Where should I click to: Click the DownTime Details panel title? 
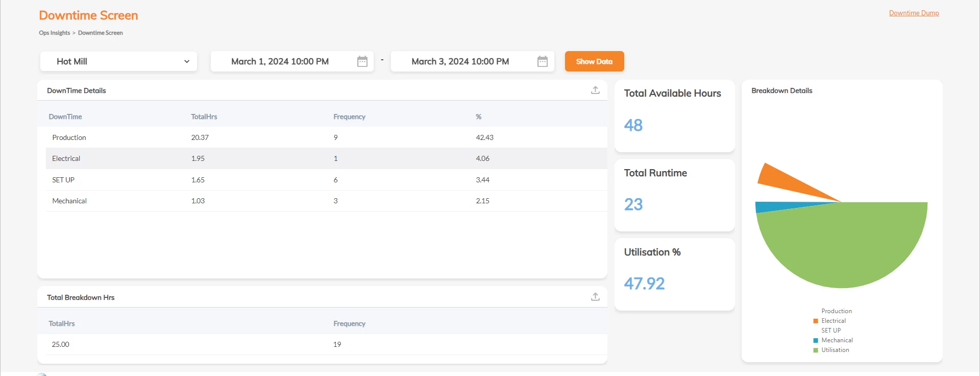point(77,90)
